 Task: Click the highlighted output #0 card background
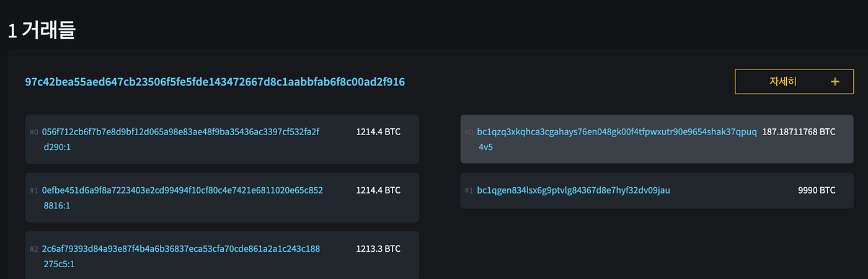pyautogui.click(x=657, y=139)
